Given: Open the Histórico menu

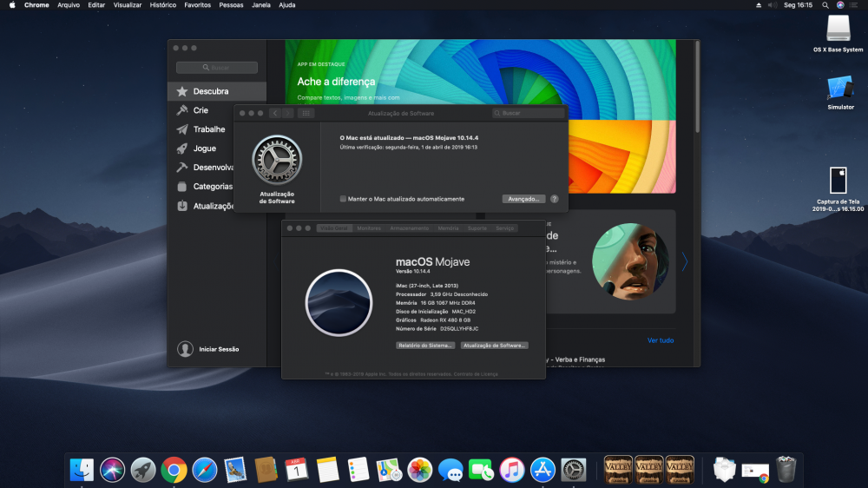Looking at the screenshot, I should coord(163,5).
